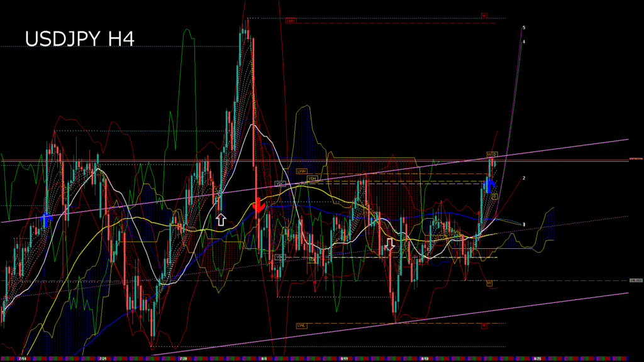Click the W label above latest candle

[489, 155]
